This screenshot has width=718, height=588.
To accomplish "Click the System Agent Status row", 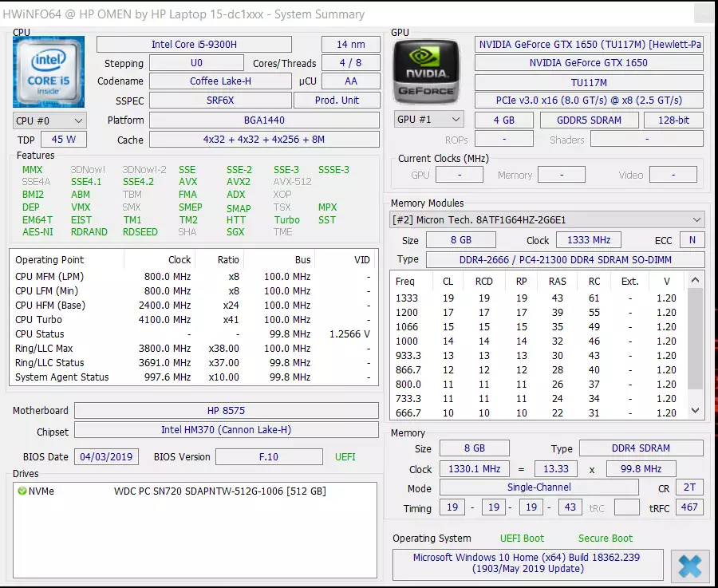I will coord(193,377).
